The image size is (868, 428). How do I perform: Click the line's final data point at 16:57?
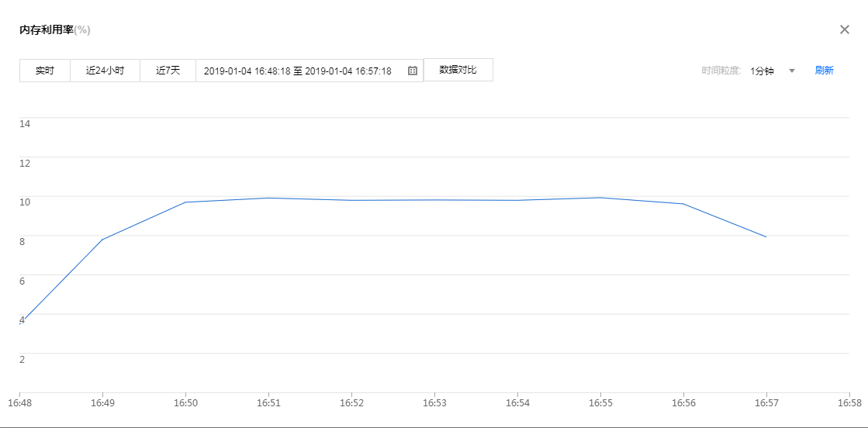(x=766, y=237)
